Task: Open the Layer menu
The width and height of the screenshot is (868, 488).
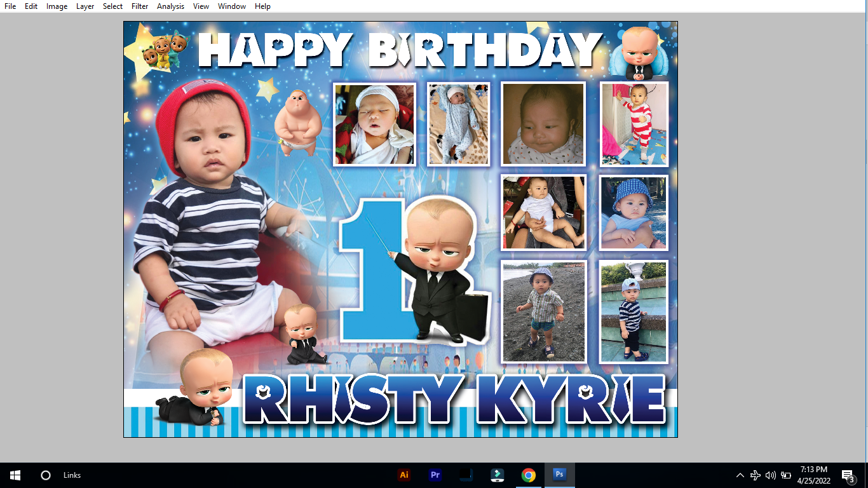Action: [85, 6]
